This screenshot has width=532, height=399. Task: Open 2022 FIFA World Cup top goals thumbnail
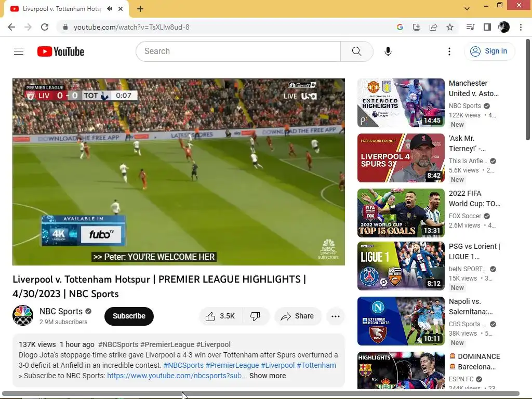pyautogui.click(x=401, y=212)
